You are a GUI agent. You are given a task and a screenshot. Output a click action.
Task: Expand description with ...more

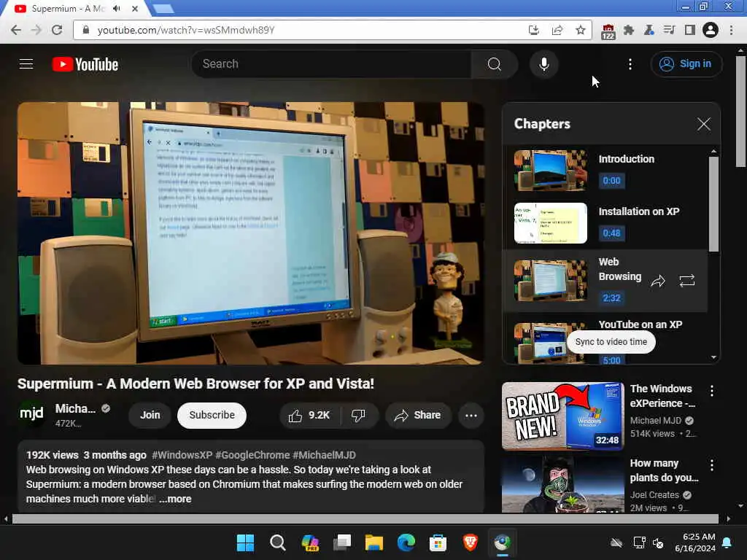(175, 499)
